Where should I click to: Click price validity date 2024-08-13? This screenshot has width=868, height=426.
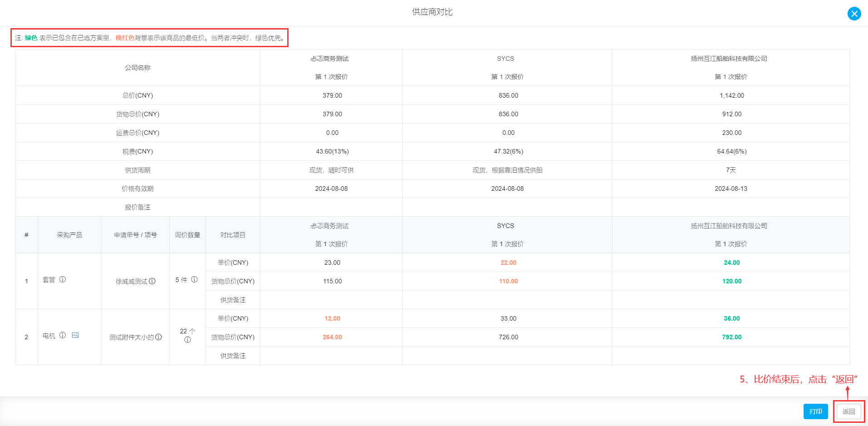(x=731, y=188)
